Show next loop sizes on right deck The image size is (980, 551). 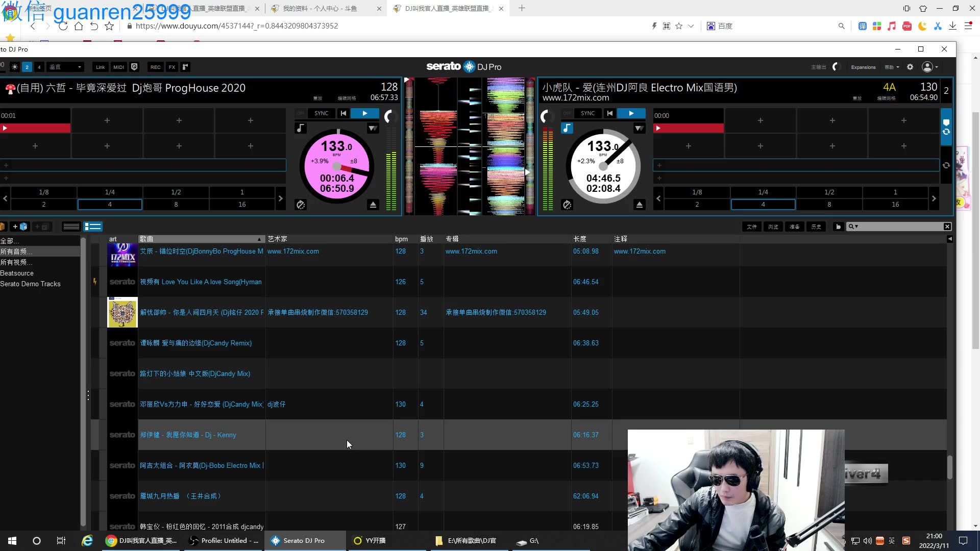[934, 198]
